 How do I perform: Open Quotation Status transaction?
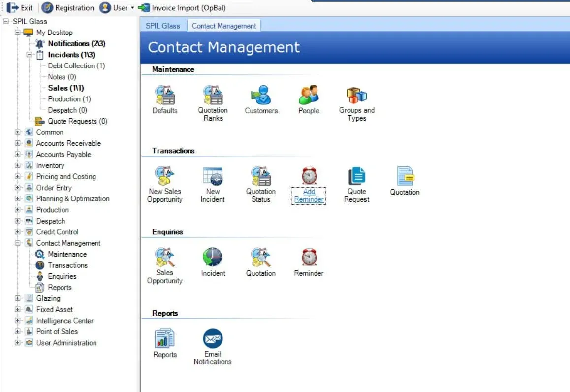261,176
